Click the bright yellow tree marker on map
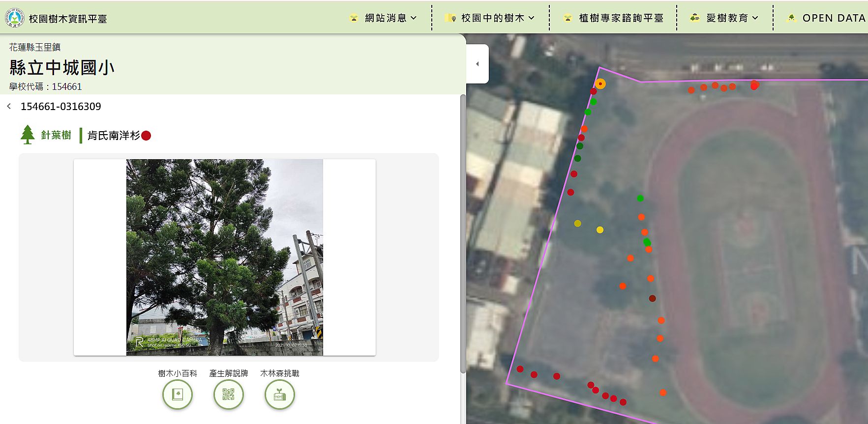 [x=600, y=230]
